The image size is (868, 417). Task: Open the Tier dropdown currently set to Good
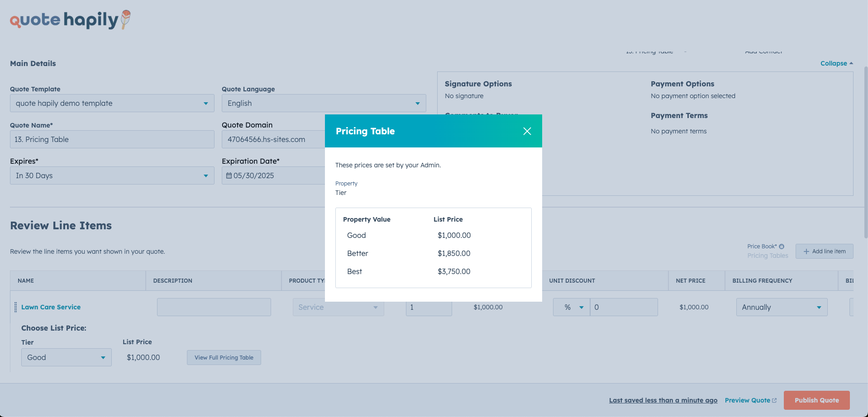coord(103,357)
